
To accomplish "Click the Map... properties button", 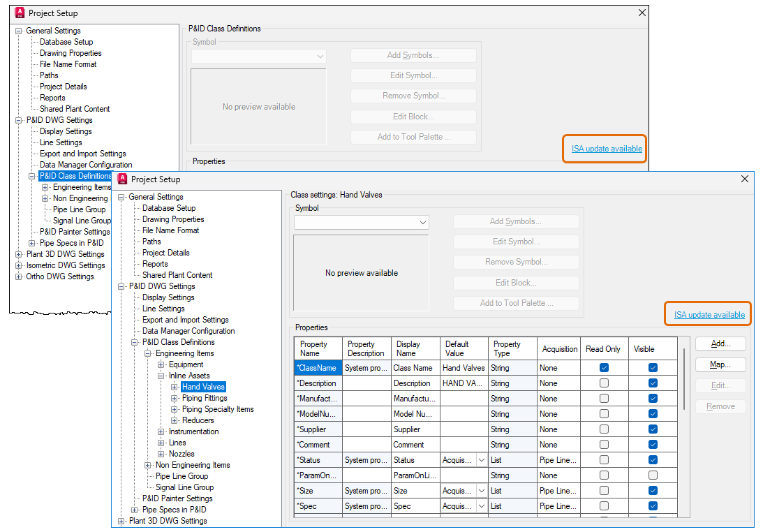I will coord(720,364).
